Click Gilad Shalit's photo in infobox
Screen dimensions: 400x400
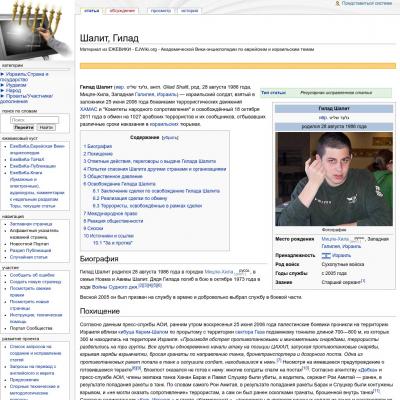tap(334, 179)
